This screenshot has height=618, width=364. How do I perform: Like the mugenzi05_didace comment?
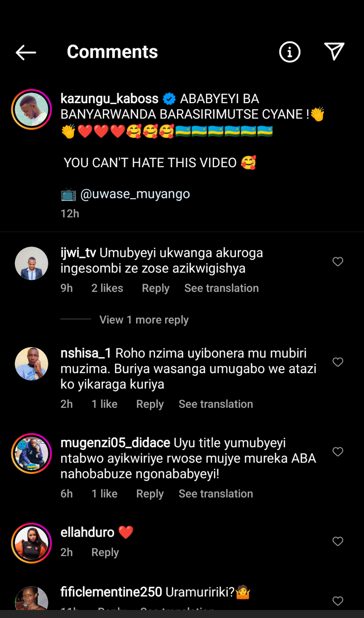coord(338,452)
